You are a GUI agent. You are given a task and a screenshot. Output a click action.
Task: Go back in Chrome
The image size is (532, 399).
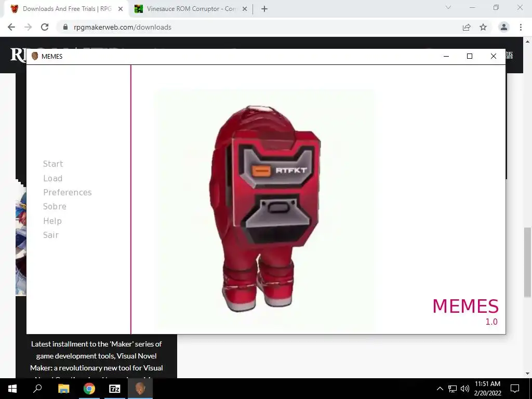click(11, 27)
